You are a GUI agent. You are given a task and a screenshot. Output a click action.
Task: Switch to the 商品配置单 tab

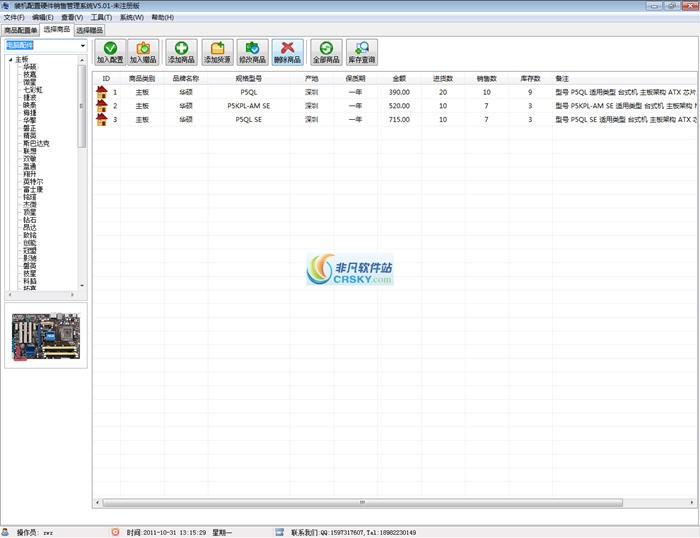tap(21, 30)
